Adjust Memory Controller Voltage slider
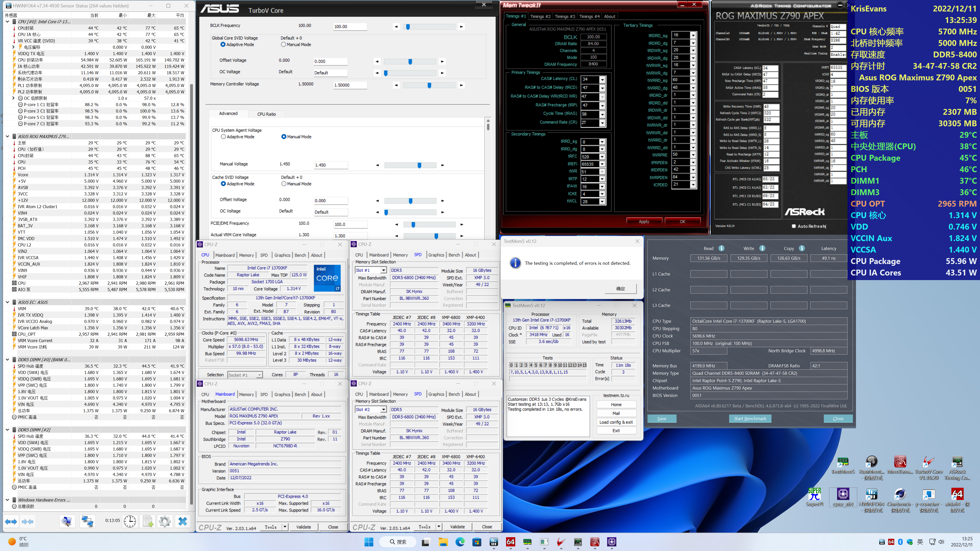980x551 pixels. click(430, 85)
